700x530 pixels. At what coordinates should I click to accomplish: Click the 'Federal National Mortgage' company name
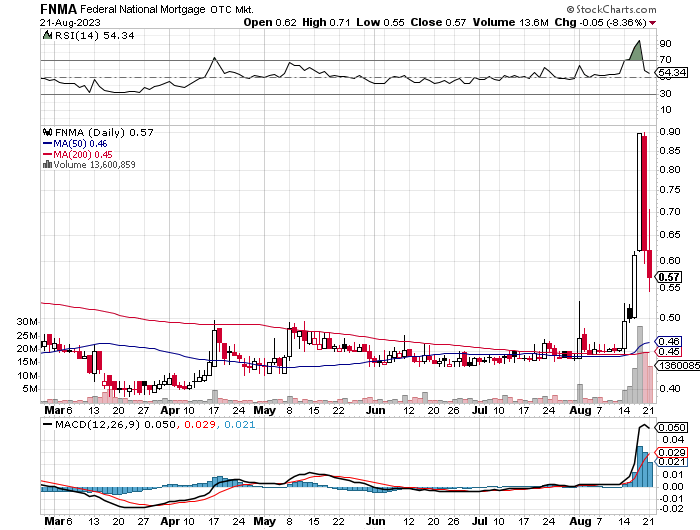click(x=143, y=9)
